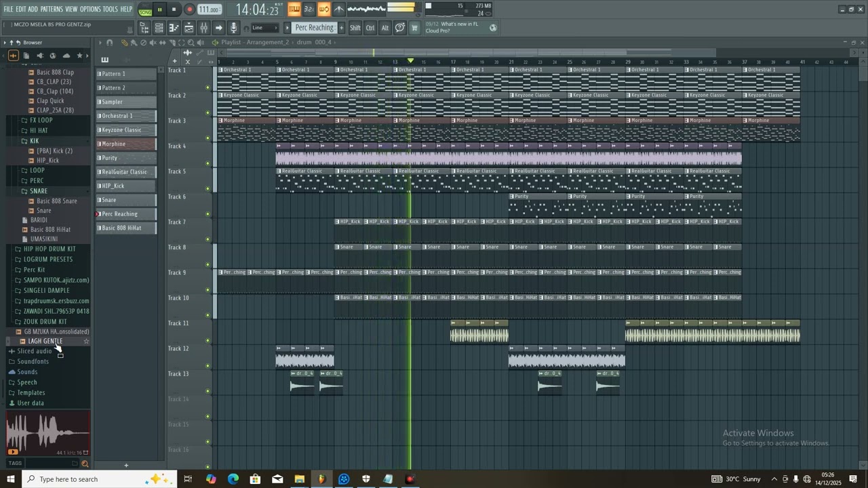
Task: Toggle the leftmost orange recording option button
Action: click(294, 9)
